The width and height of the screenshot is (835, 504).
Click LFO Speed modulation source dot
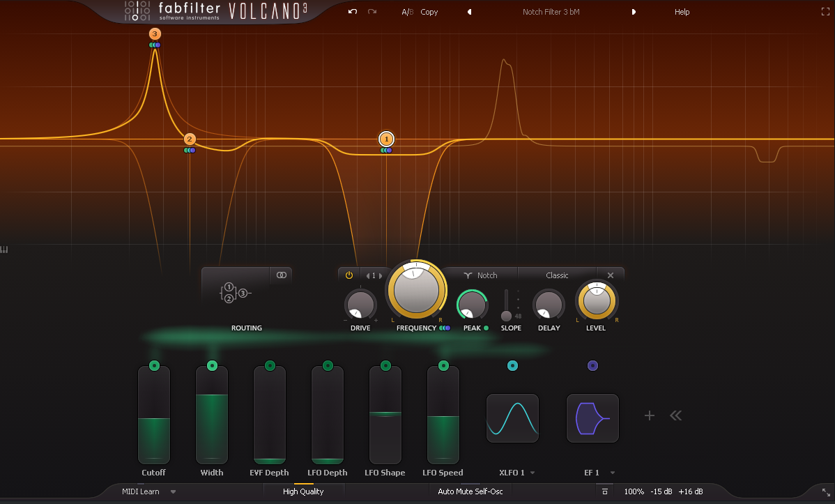(x=443, y=365)
